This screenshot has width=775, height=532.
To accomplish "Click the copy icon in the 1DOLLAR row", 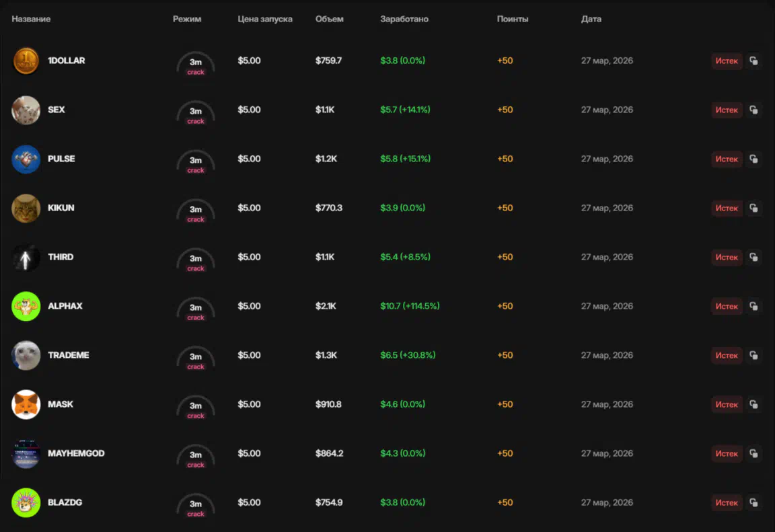I will [x=753, y=61].
